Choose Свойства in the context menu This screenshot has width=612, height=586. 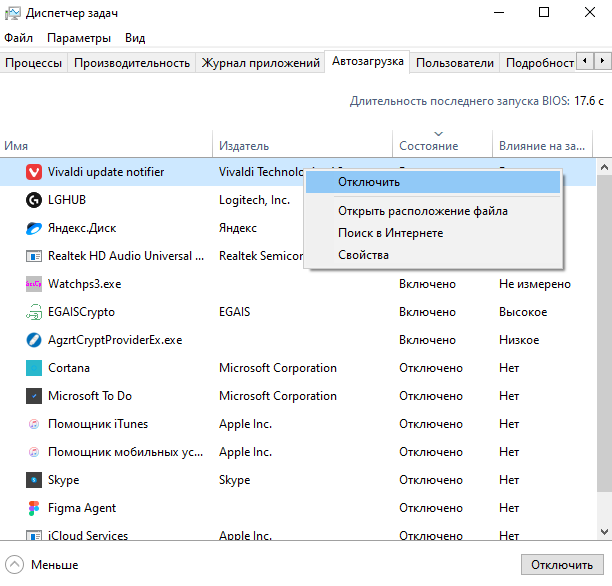[433, 255]
